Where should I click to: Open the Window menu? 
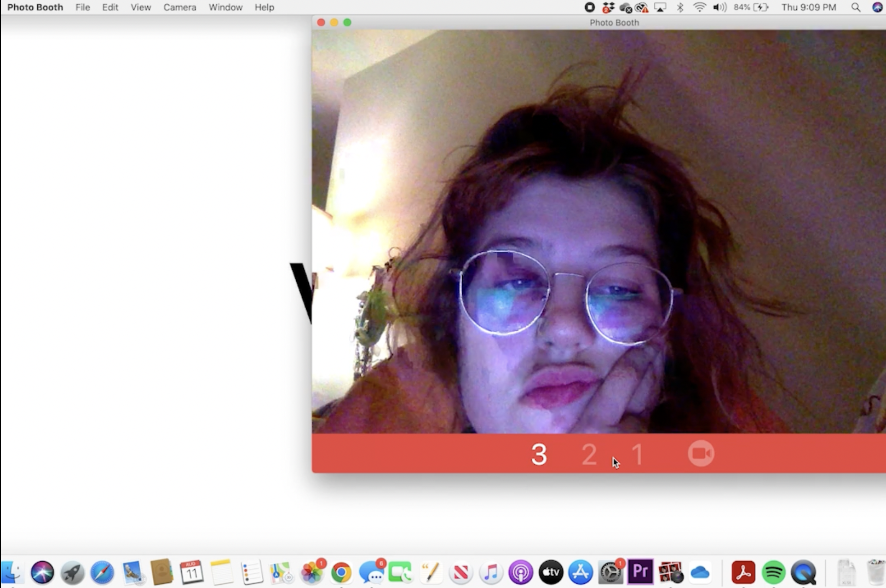tap(226, 7)
